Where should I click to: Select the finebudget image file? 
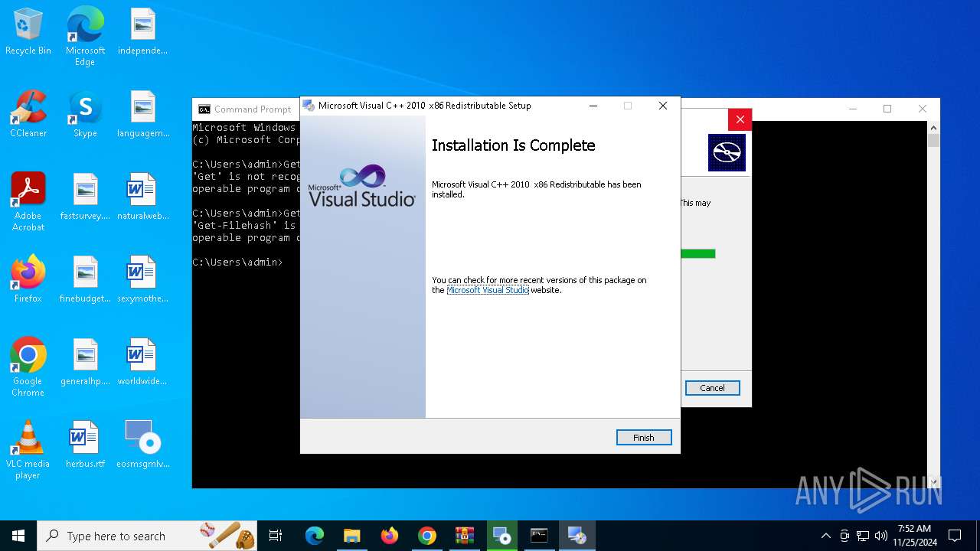tap(85, 279)
